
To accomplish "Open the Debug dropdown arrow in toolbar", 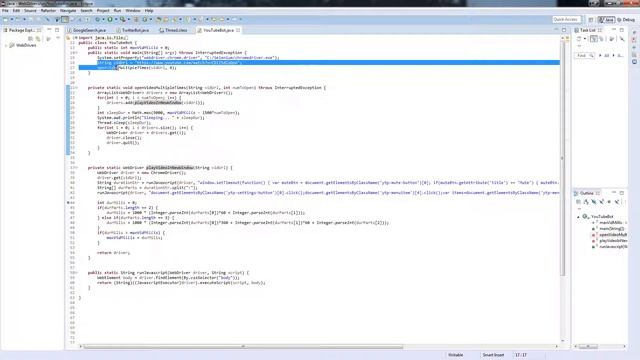I will pos(103,19).
